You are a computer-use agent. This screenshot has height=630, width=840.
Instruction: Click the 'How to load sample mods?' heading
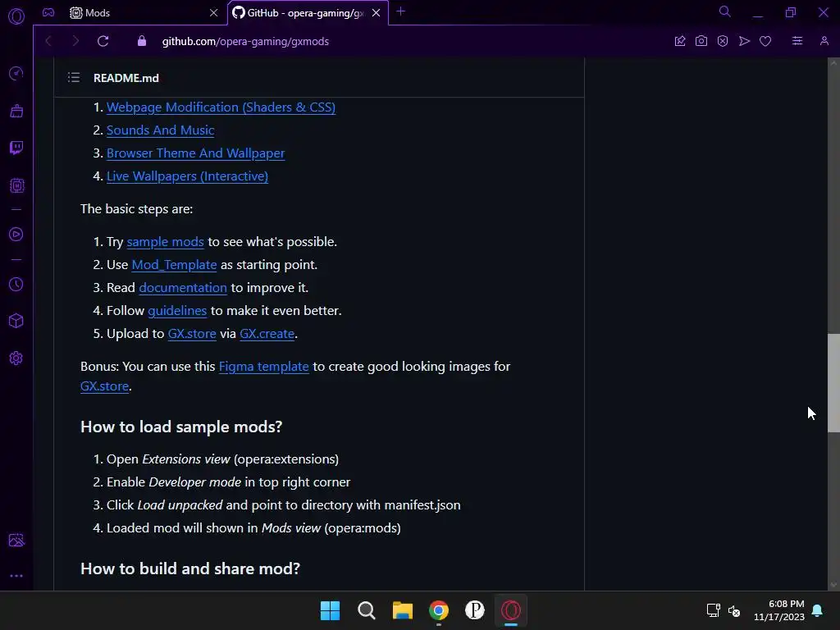point(181,427)
